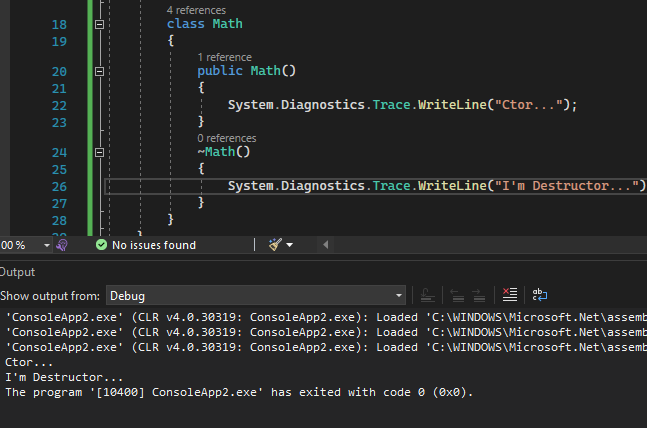
Task: Click the ~Math() destructor declaration
Action: [x=224, y=152]
